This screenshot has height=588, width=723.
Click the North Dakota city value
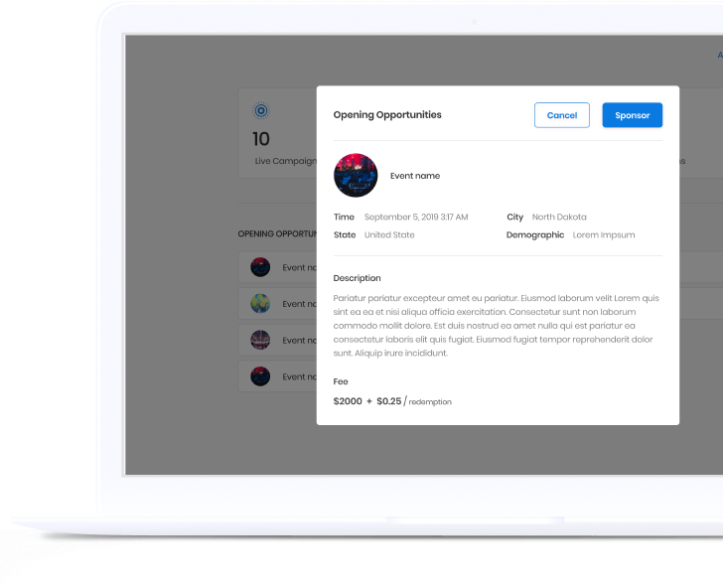click(559, 217)
